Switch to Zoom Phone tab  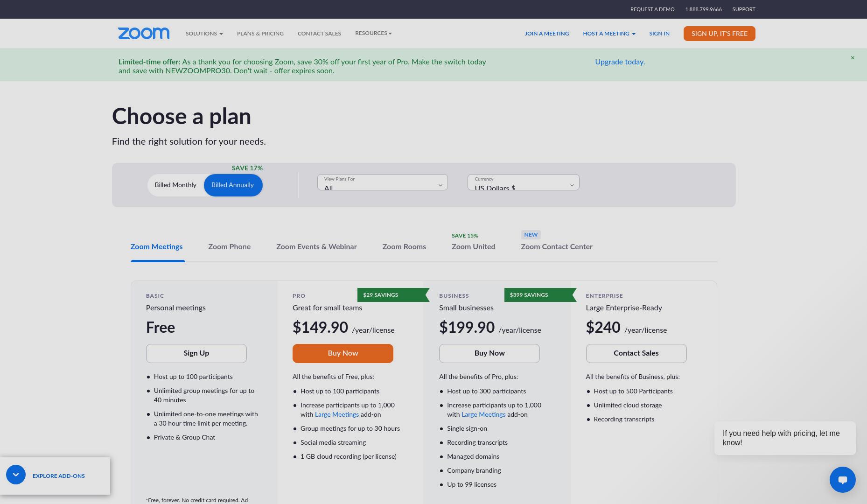[x=229, y=247]
